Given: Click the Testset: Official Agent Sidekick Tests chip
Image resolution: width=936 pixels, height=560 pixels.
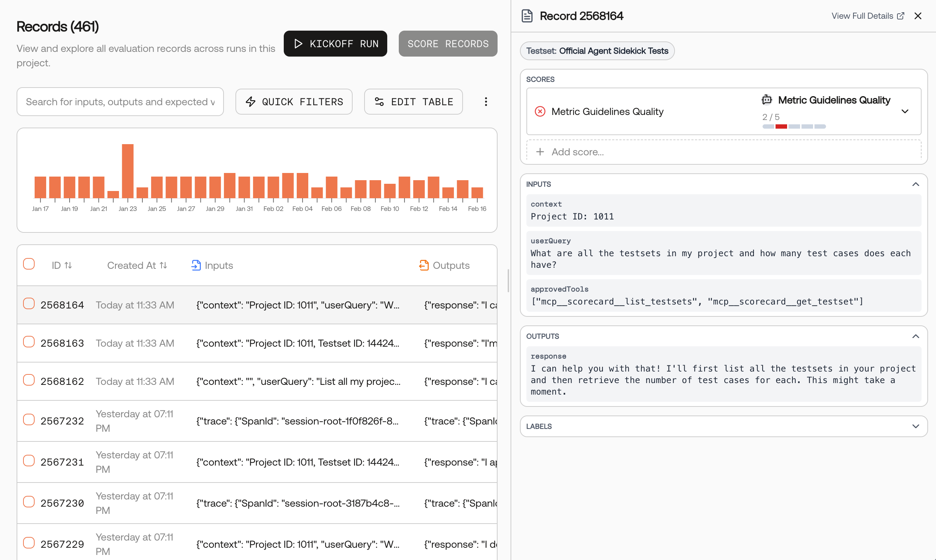Looking at the screenshot, I should coord(597,51).
